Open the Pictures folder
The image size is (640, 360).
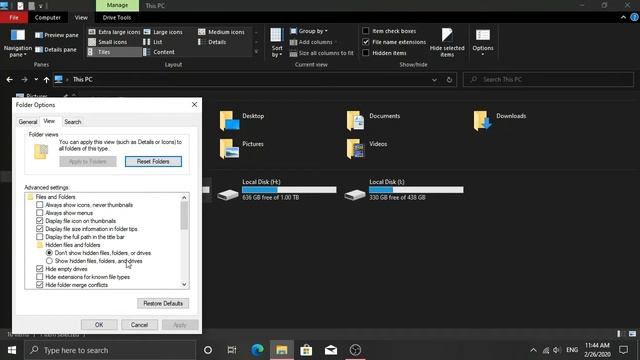point(242,149)
